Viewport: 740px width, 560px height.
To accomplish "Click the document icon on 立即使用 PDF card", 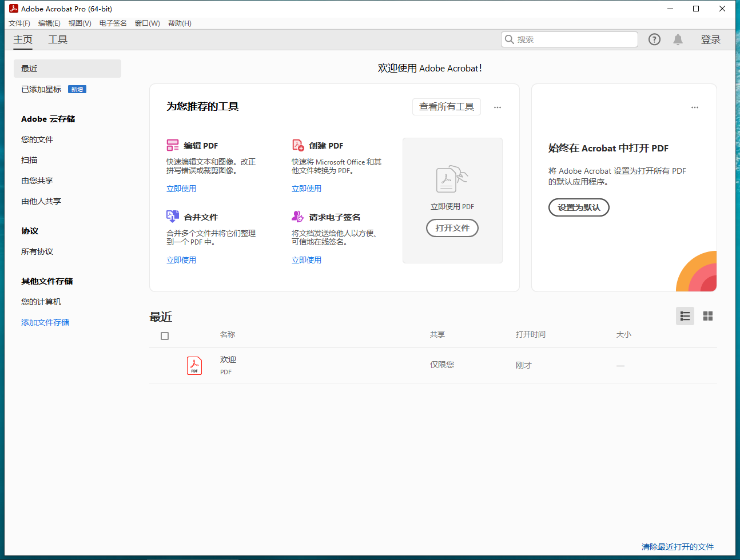I will point(452,179).
